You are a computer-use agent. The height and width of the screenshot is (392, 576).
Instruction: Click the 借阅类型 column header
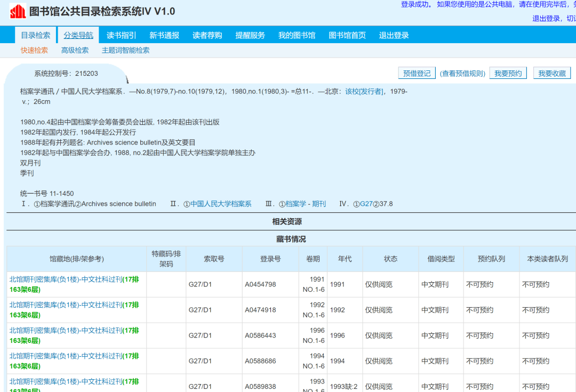441,259
